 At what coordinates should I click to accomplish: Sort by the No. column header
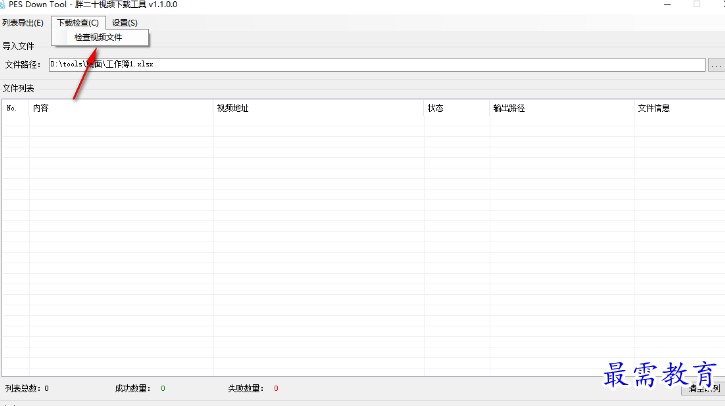tap(15, 108)
